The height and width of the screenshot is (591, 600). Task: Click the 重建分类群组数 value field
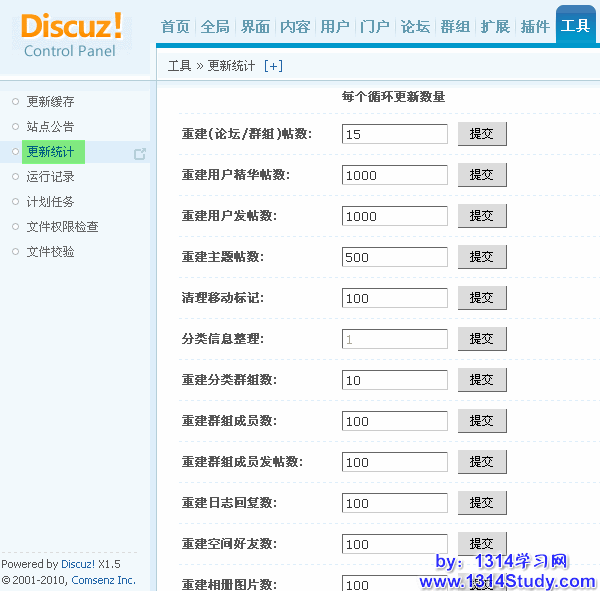(x=394, y=380)
